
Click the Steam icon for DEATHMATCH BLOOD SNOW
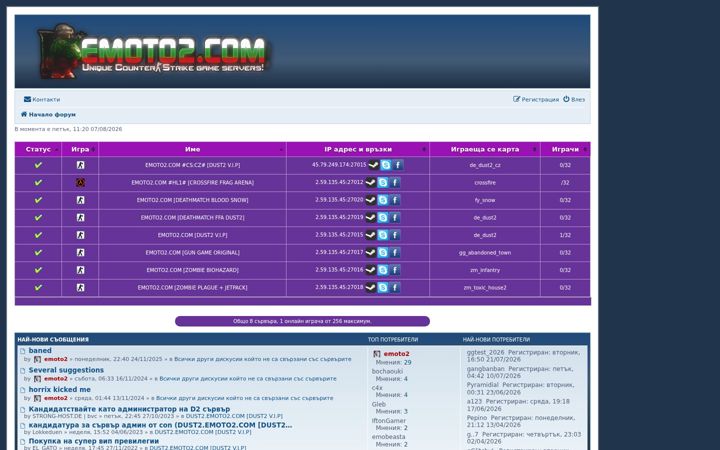371,200
